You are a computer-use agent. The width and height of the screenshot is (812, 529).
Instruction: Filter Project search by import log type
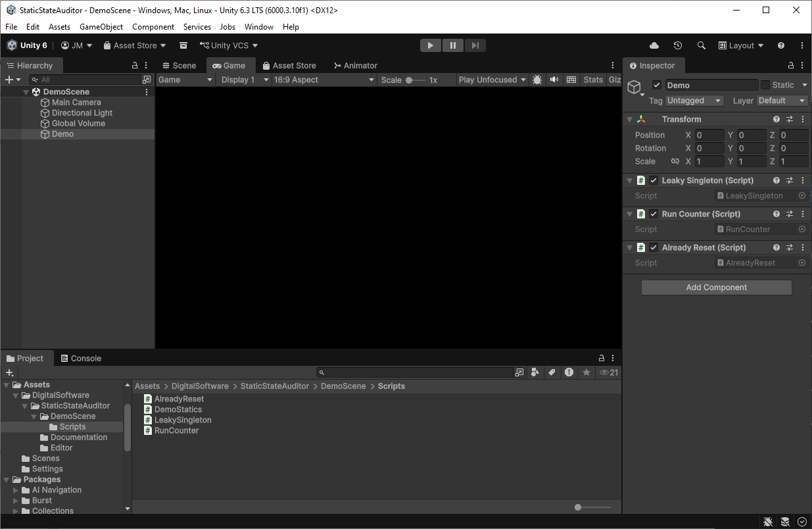pyautogui.click(x=569, y=372)
